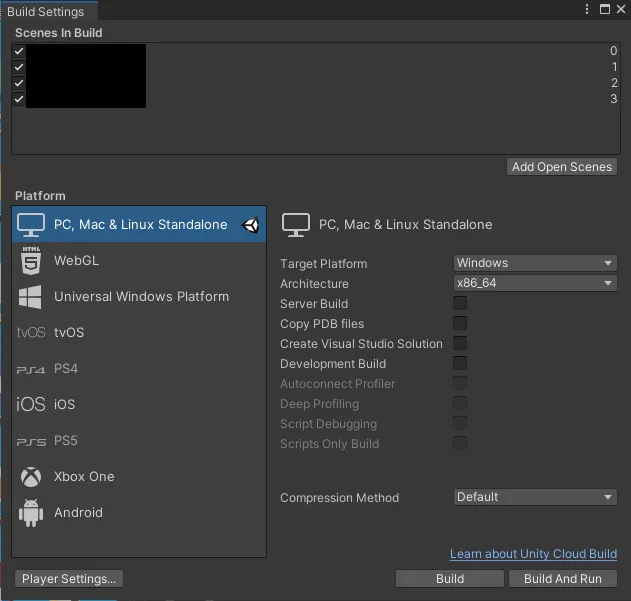Maximize the Build Settings window
This screenshot has height=601, width=631.
coord(604,9)
